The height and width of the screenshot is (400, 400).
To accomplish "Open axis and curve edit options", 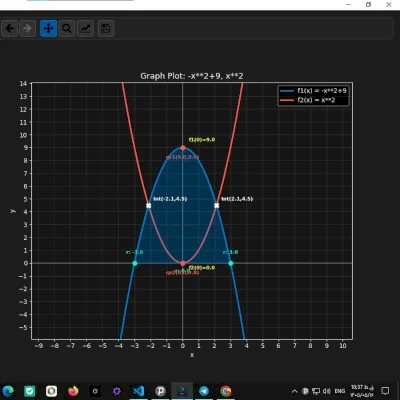I will (x=85, y=29).
